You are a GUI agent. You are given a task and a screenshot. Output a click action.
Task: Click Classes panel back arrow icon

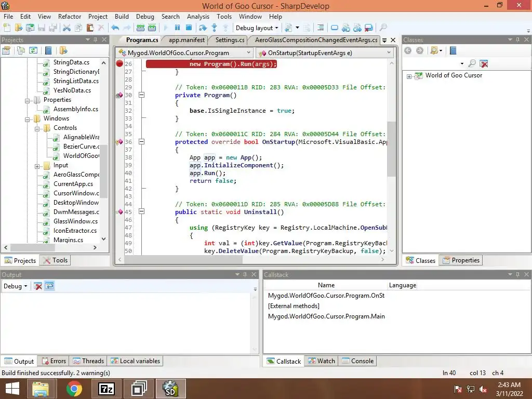tap(408, 50)
